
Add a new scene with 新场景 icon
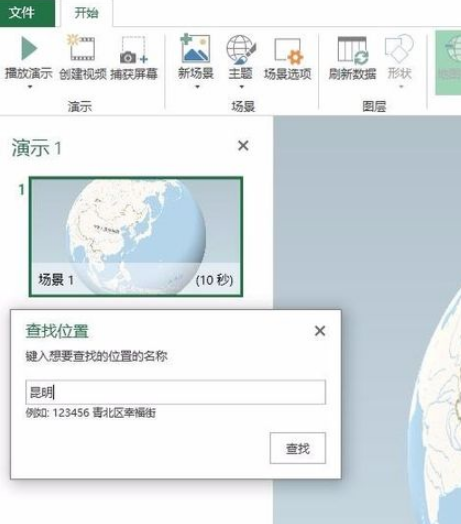[195, 49]
